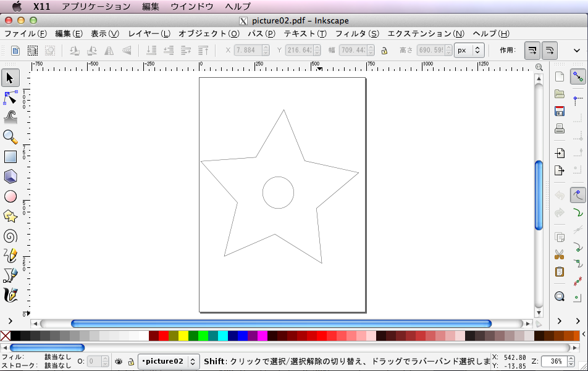Select the Calligraphy tool
Viewport: 588px width, 371px height.
[10, 295]
